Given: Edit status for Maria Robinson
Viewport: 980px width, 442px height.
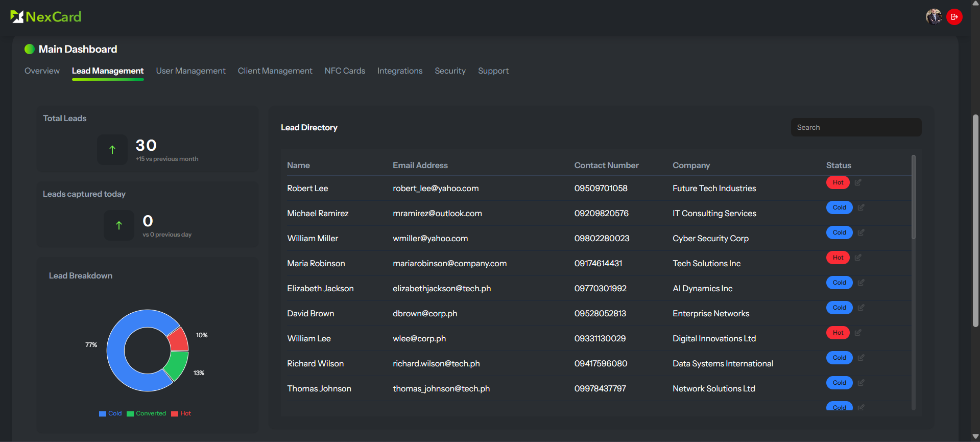Looking at the screenshot, I should click(858, 258).
